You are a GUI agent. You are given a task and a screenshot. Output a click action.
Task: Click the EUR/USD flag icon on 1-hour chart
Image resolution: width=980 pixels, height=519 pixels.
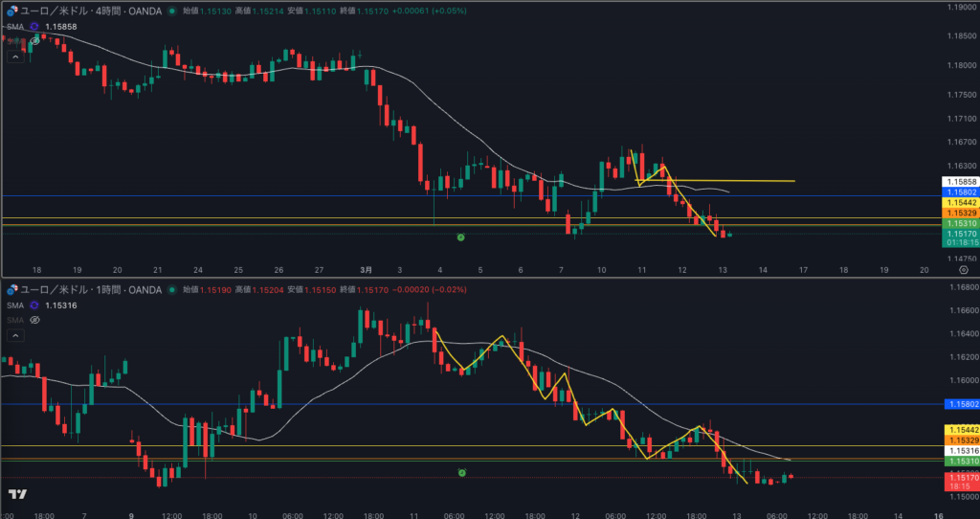pyautogui.click(x=11, y=289)
